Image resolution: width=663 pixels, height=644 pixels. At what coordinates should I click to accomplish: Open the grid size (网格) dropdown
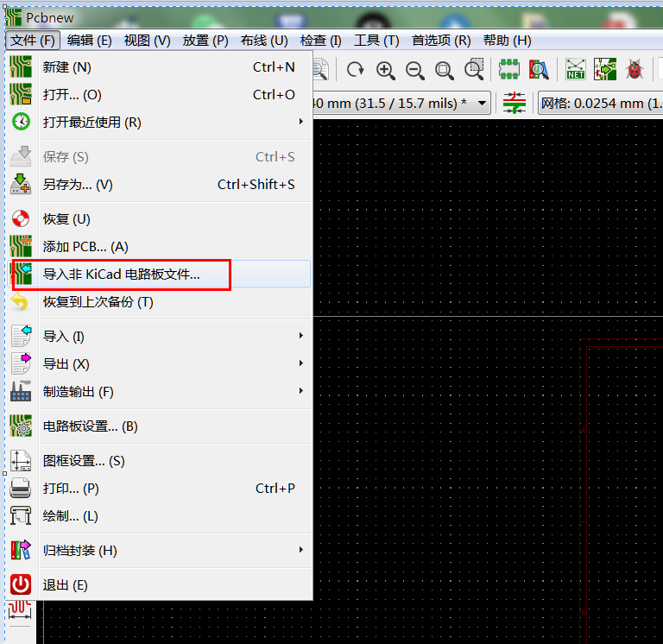pyautogui.click(x=599, y=104)
